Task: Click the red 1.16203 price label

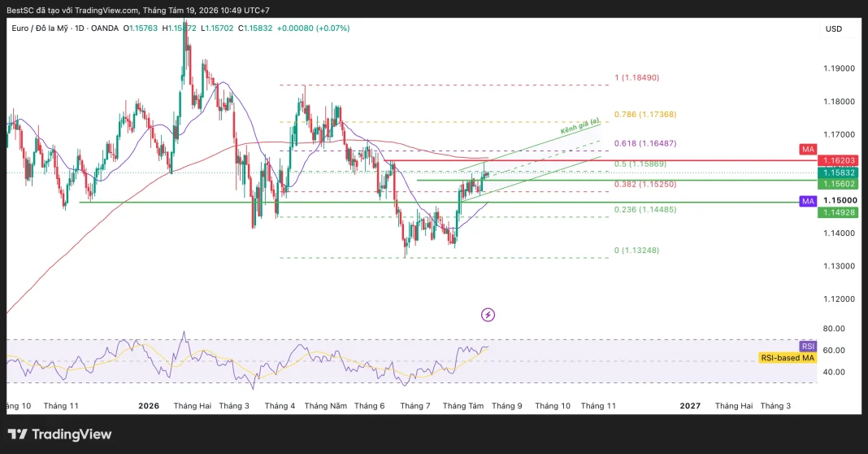Action: tap(840, 161)
